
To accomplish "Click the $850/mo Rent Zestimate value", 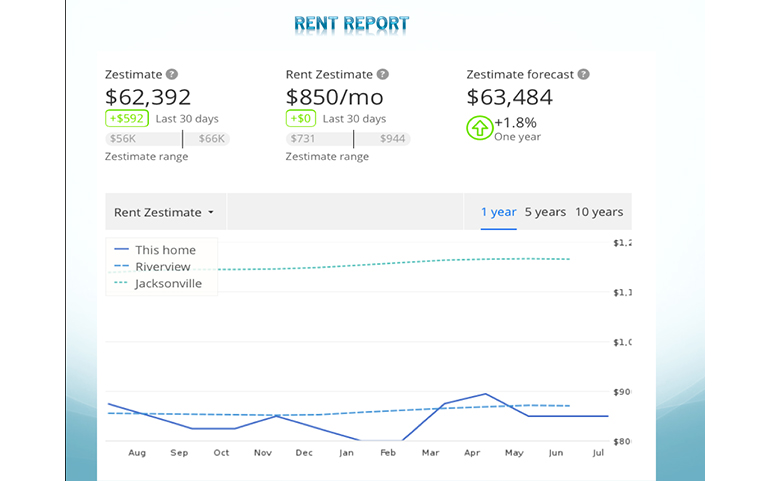I will pos(335,97).
